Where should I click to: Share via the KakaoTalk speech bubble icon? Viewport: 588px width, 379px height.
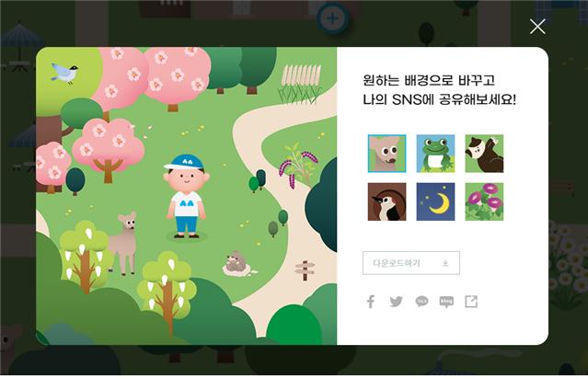(x=421, y=302)
